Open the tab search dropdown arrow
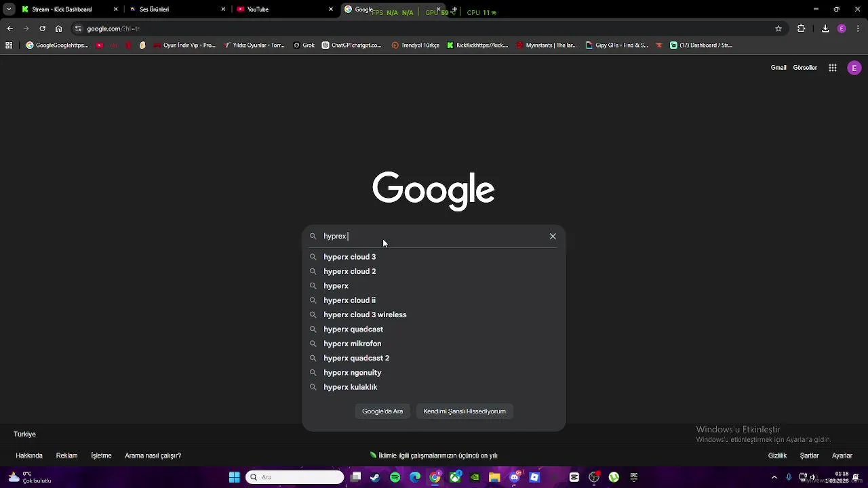The width and height of the screenshot is (868, 488). point(8,9)
